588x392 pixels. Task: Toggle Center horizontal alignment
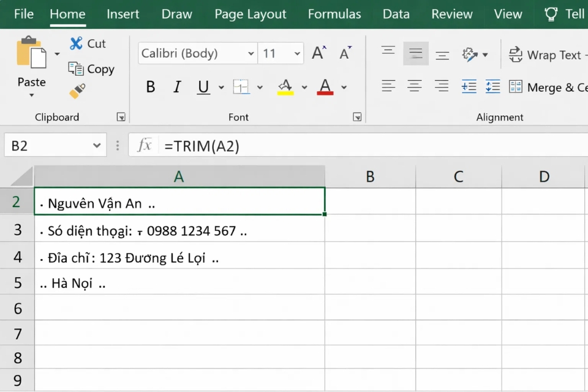tap(415, 86)
